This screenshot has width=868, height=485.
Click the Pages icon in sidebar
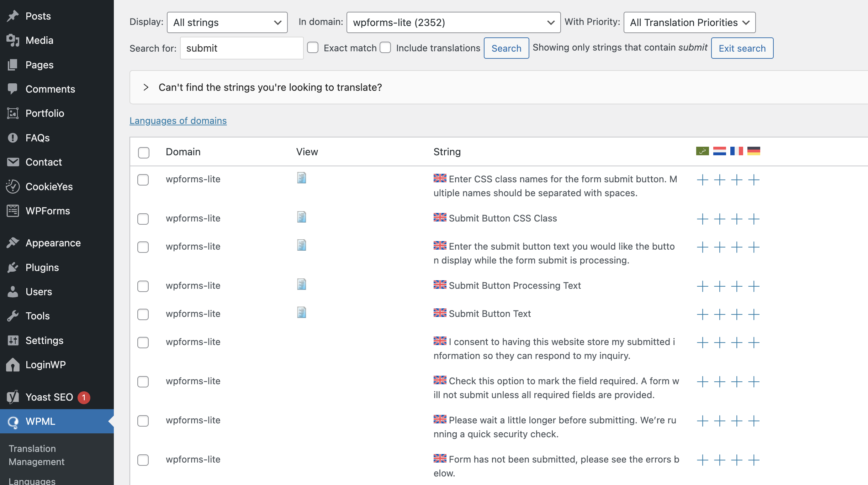click(x=13, y=65)
